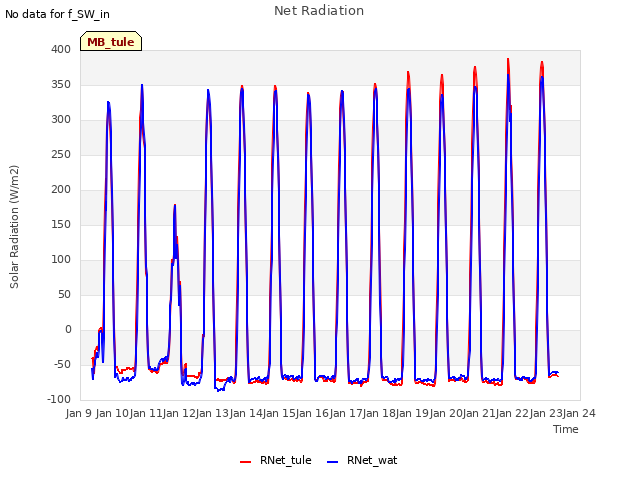Image resolution: width=640 pixels, height=480 pixels.
Task: Click the Solar Radiation (W/m2) axis label
Action: (14, 227)
